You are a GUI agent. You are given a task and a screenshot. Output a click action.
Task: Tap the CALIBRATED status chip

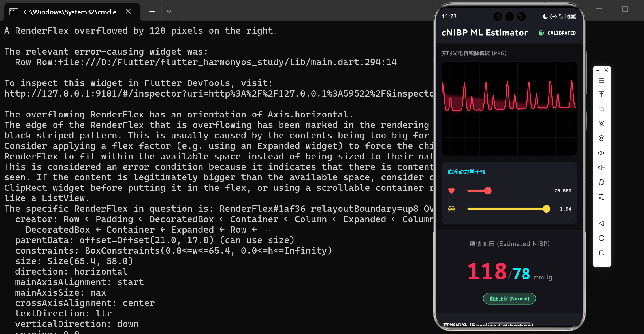557,33
